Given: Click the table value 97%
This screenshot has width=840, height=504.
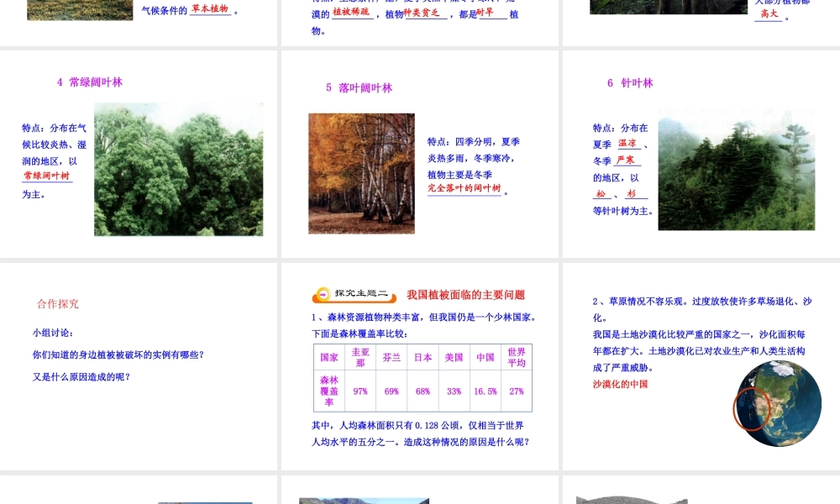Looking at the screenshot, I should [x=360, y=391].
